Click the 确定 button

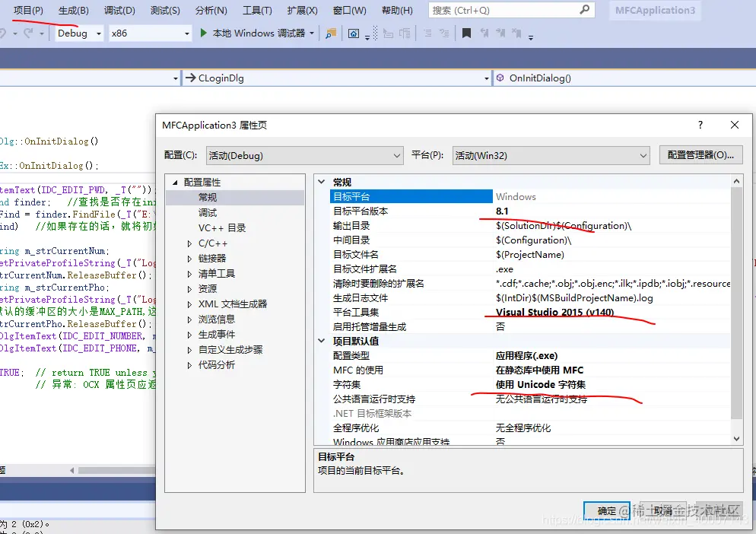point(606,511)
